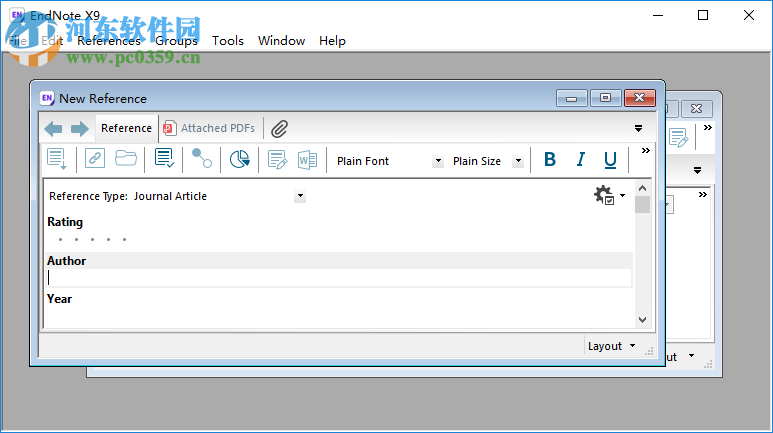Open the References menu
The image size is (773, 433).
tap(109, 41)
